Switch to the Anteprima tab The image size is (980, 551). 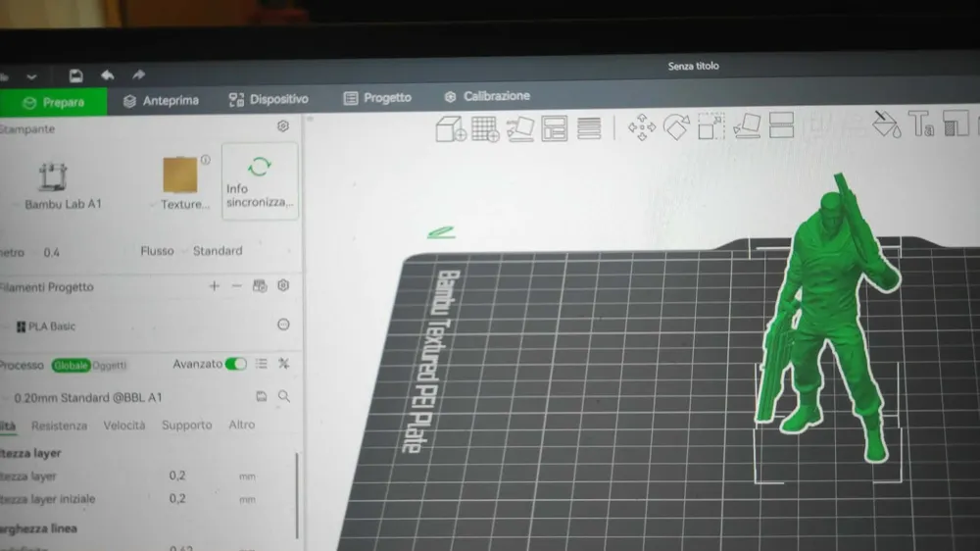pos(162,101)
